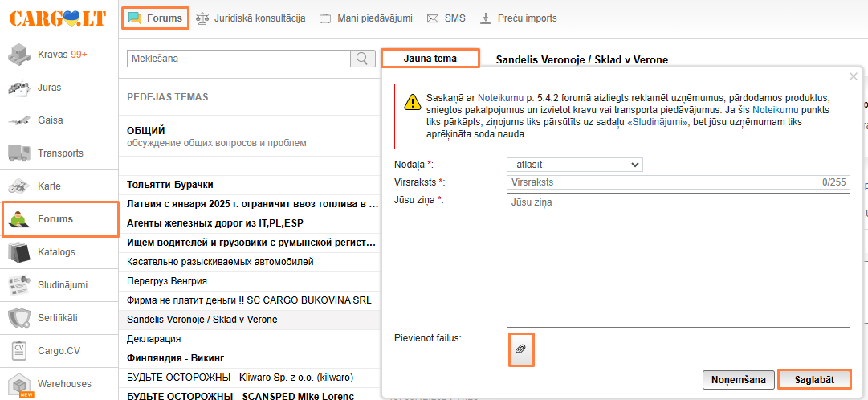This screenshot has height=400, width=868.
Task: Open Cargo.CV sidebar item
Action: [x=59, y=351]
